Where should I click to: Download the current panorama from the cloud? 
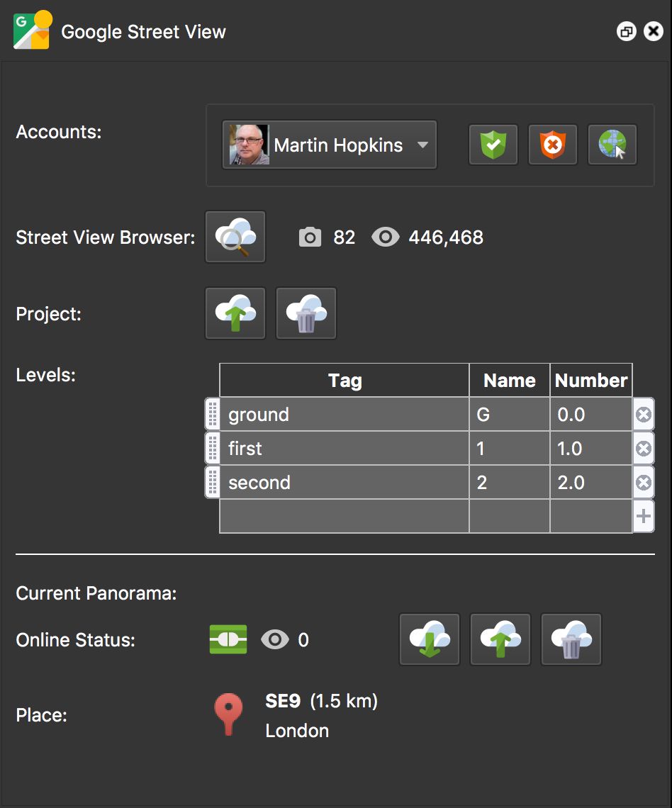pos(429,639)
